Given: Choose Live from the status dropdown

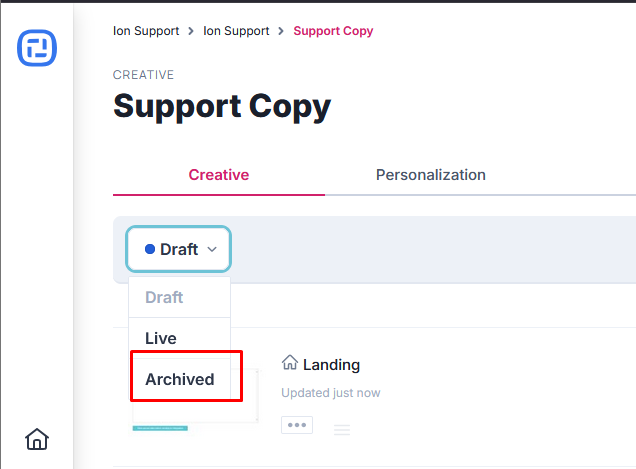Looking at the screenshot, I should pos(161,338).
